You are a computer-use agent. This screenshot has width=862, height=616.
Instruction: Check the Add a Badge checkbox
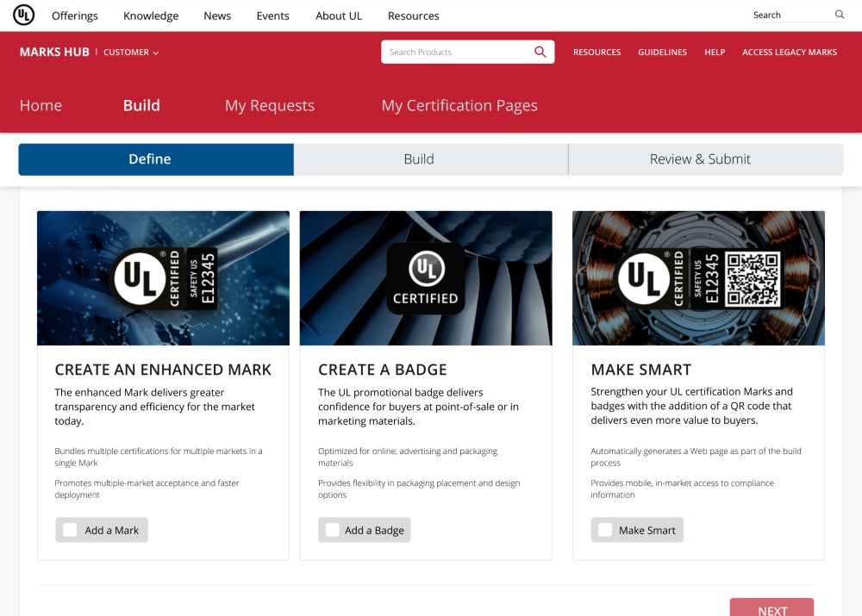333,530
